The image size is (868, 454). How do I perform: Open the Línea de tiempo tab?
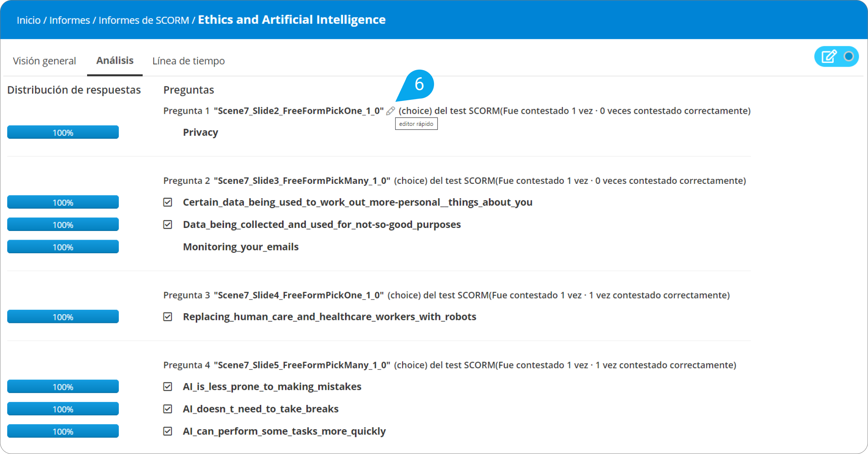[x=189, y=61]
